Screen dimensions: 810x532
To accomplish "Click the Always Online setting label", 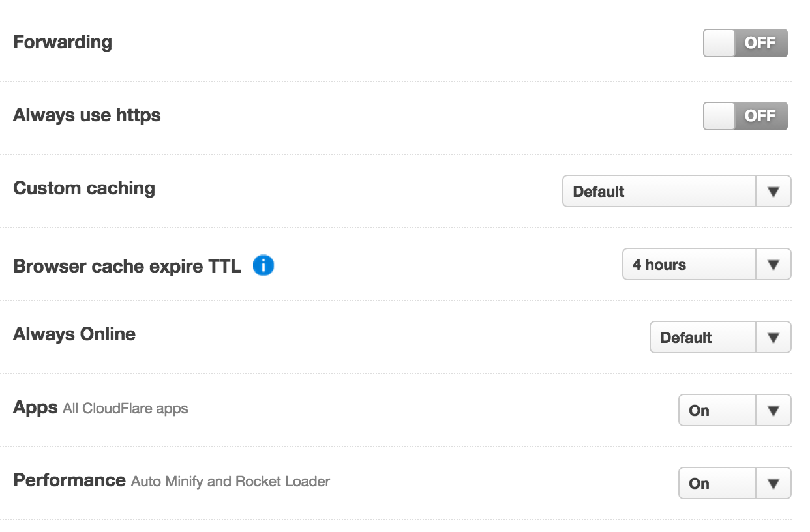I will [x=74, y=334].
